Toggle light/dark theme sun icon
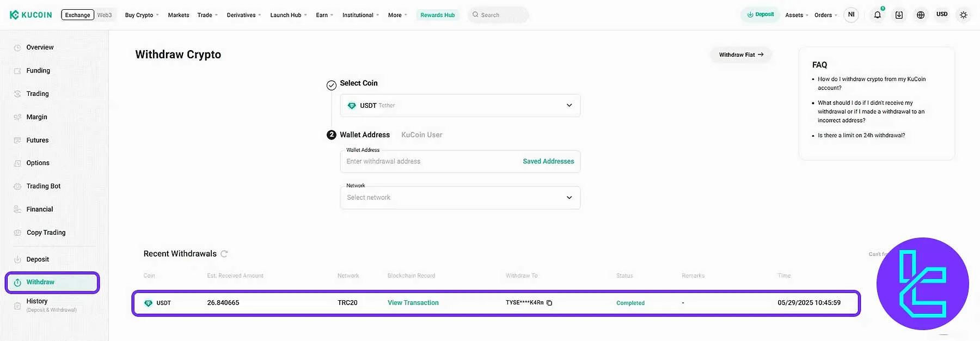 [963, 15]
